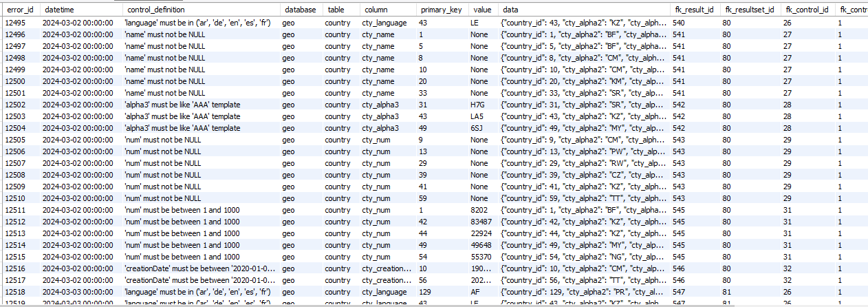
Task: Click the primary_key column header
Action: [x=442, y=10]
